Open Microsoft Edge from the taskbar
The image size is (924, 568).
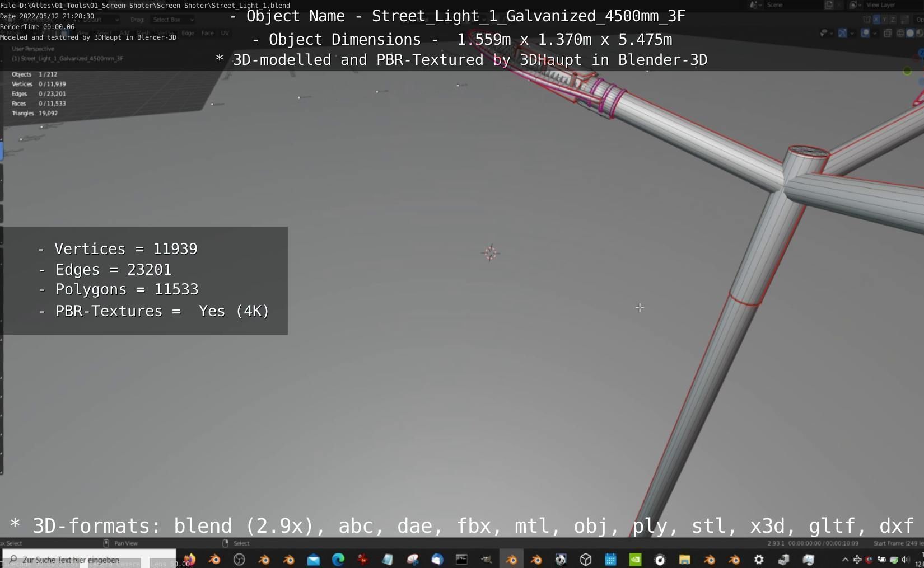click(338, 559)
